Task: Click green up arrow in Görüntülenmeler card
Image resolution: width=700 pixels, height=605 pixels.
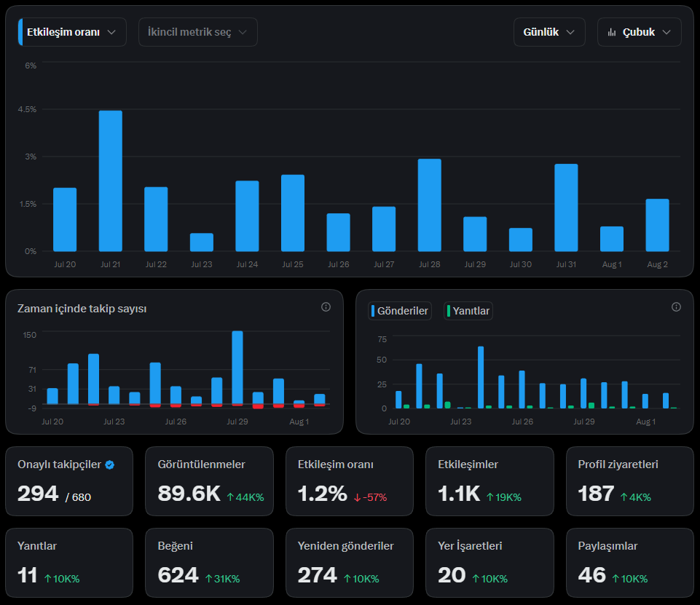Action: pos(230,497)
